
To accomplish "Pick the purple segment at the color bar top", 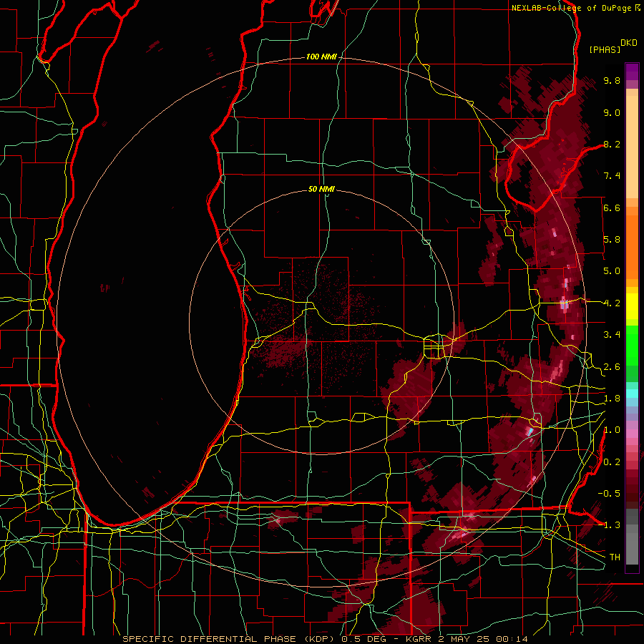I will 632,72.
